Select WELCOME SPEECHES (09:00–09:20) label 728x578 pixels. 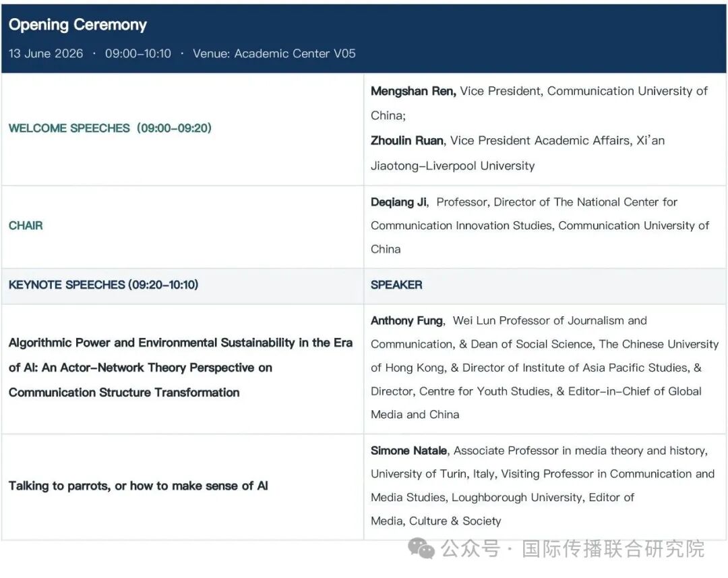pyautogui.click(x=110, y=128)
